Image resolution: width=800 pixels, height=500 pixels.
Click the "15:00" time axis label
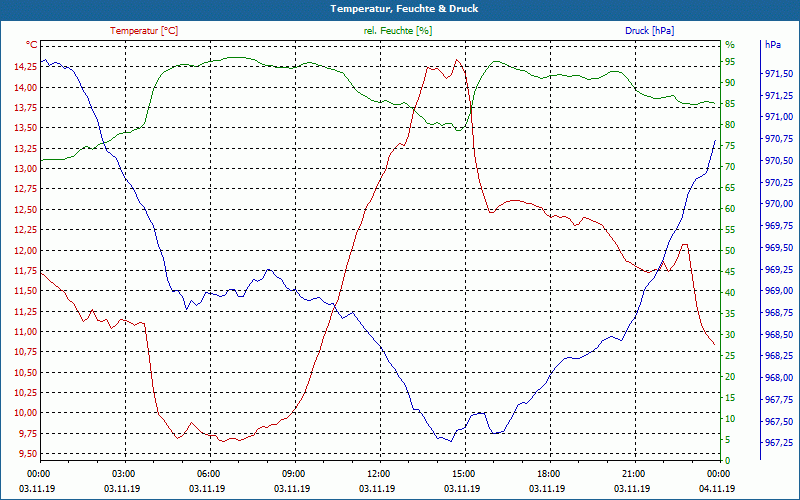[x=462, y=474]
